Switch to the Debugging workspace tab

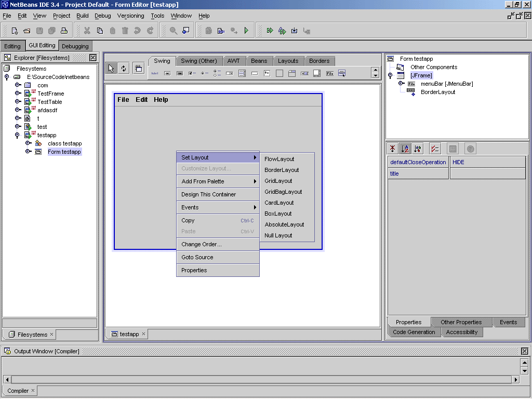(75, 46)
